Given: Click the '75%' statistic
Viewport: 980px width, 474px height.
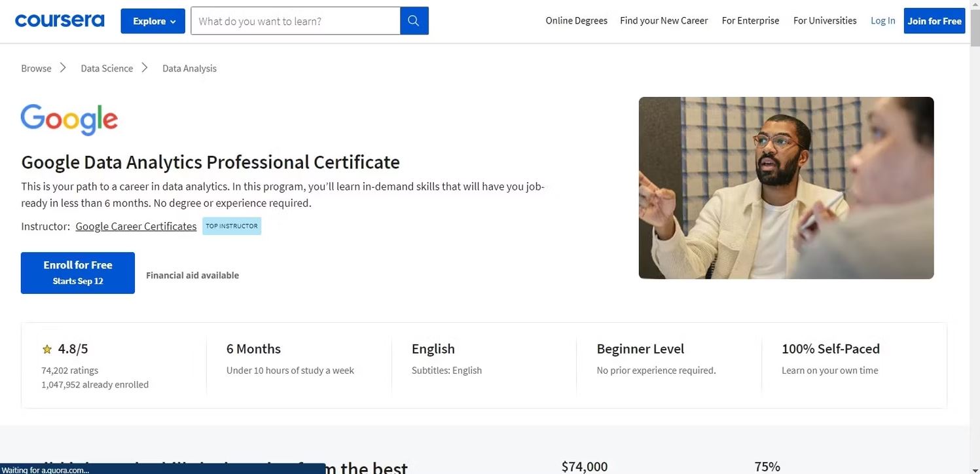Looking at the screenshot, I should pos(767,466).
